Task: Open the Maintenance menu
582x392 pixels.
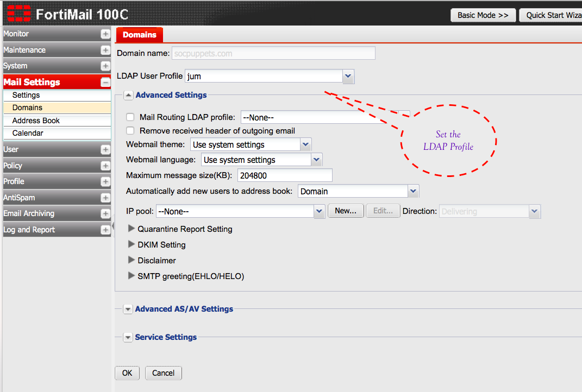Action: 57,50
